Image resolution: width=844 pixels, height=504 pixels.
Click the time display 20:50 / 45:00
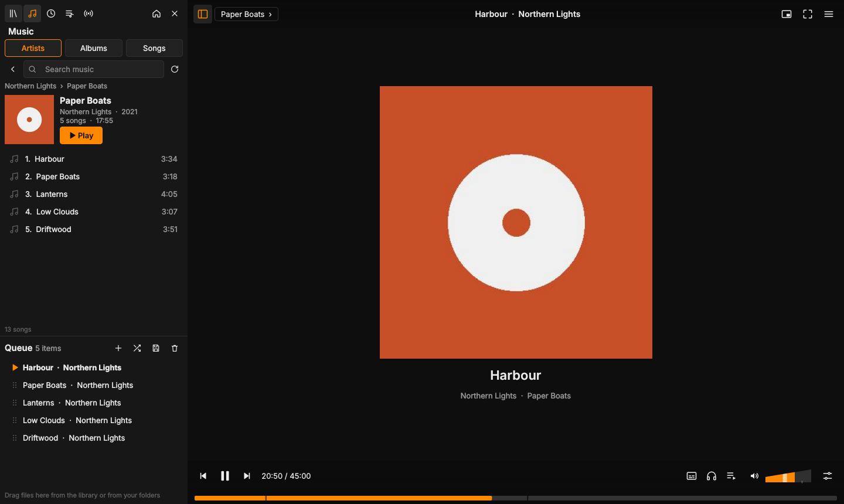pyautogui.click(x=286, y=476)
